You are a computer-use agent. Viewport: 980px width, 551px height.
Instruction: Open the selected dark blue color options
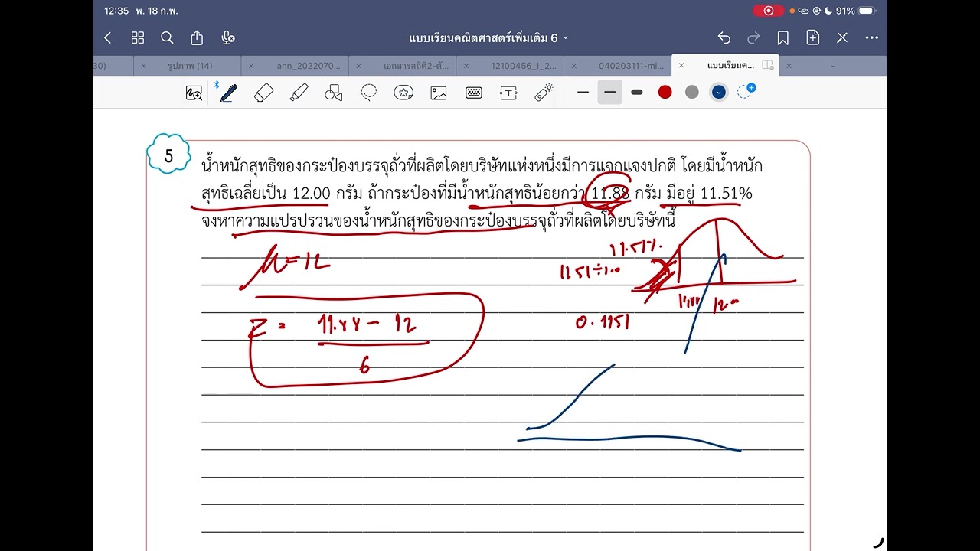[x=718, y=93]
